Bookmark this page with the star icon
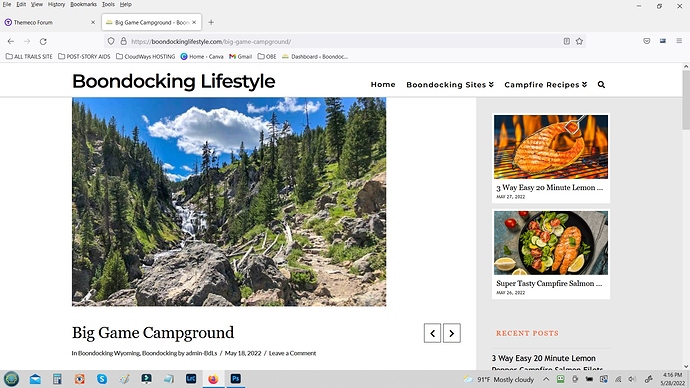The image size is (690, 388). coord(579,41)
